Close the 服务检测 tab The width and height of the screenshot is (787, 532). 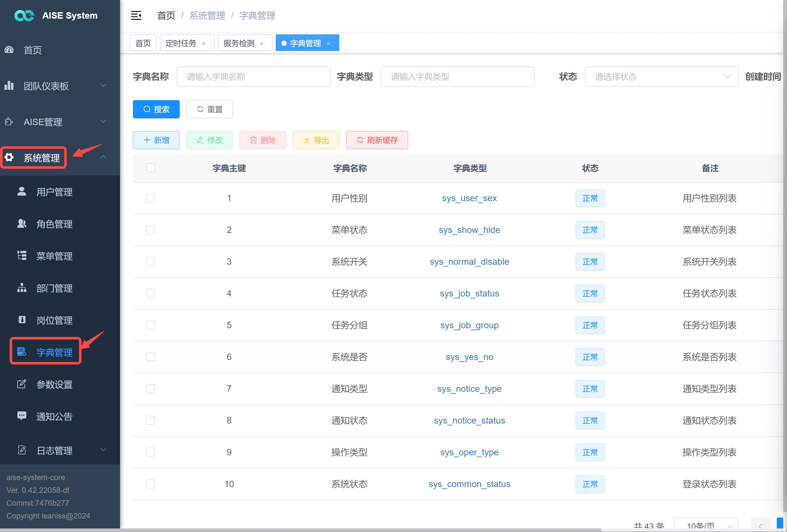pyautogui.click(x=262, y=43)
